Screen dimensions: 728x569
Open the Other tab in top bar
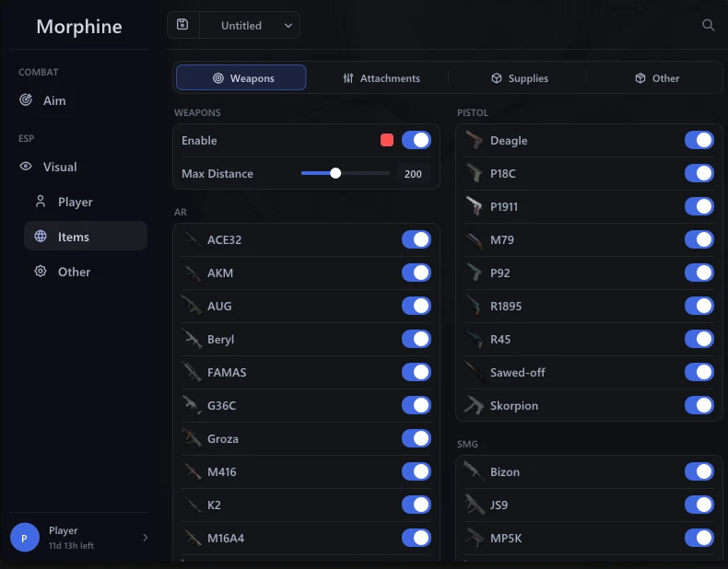point(656,78)
